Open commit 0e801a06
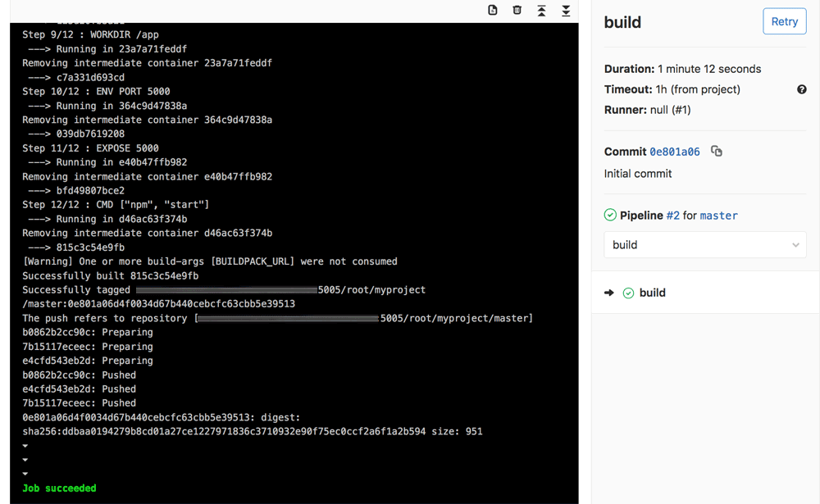Screen dimensions: 820x504 (x=674, y=152)
